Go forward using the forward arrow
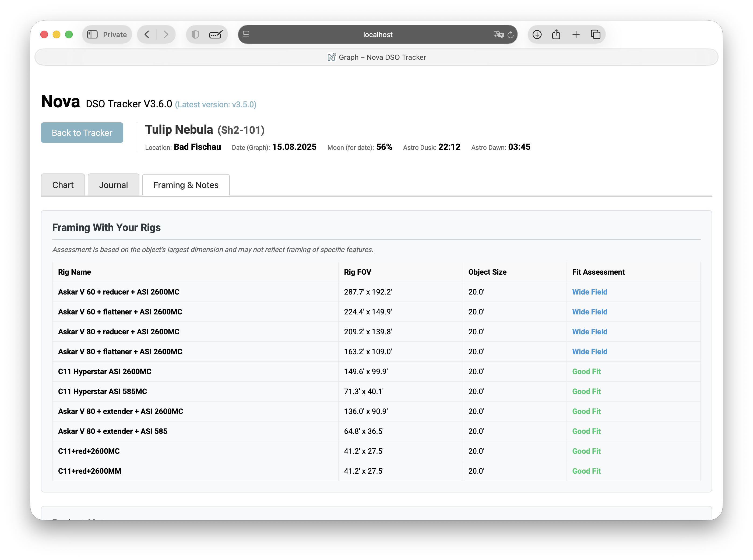This screenshot has width=753, height=560. (166, 35)
